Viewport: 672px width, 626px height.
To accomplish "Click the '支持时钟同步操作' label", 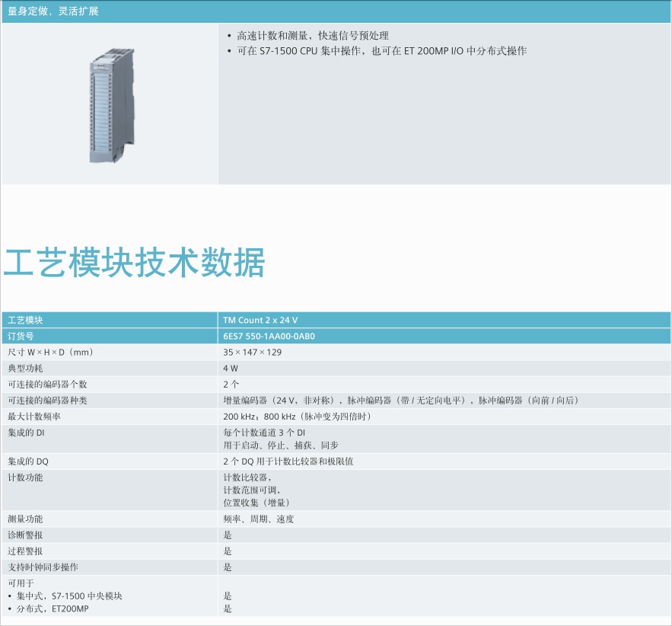I will [43, 567].
